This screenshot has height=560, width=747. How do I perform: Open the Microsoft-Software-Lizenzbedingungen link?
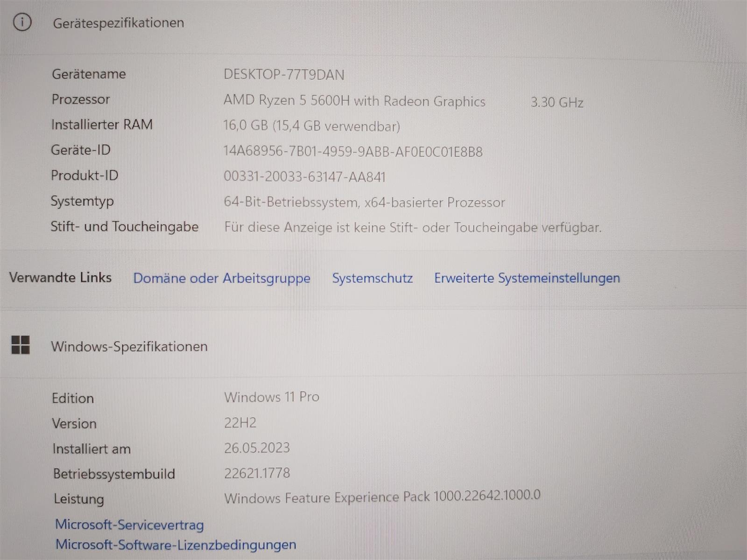click(176, 545)
